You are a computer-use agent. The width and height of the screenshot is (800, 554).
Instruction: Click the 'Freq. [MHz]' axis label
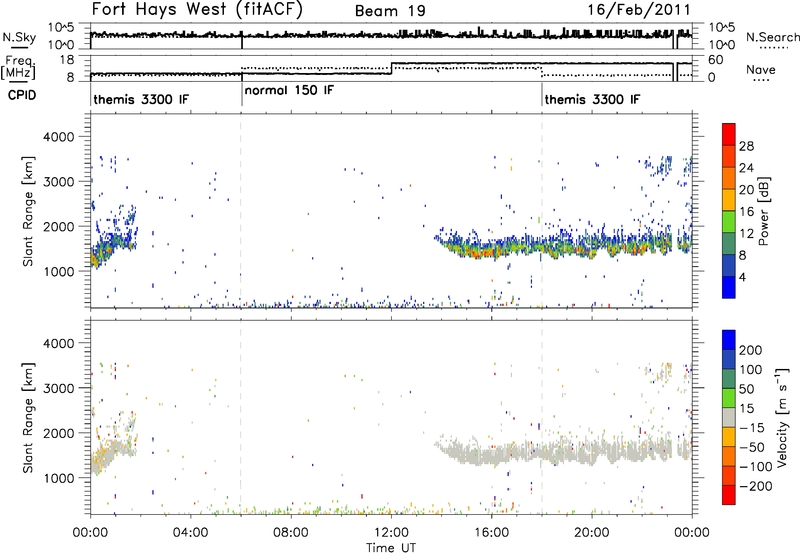19,68
